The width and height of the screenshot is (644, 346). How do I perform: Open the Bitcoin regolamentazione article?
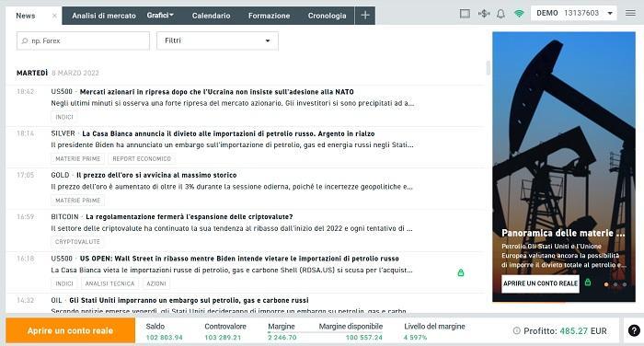coord(190,216)
